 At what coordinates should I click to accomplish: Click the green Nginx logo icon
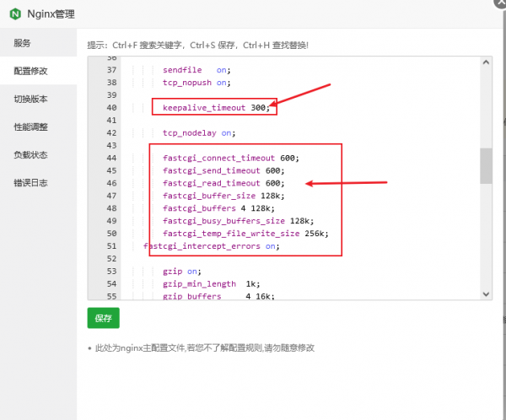[15, 13]
